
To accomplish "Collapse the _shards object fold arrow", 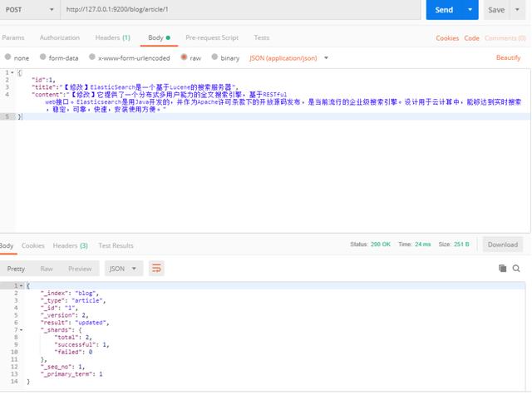I will (x=22, y=330).
